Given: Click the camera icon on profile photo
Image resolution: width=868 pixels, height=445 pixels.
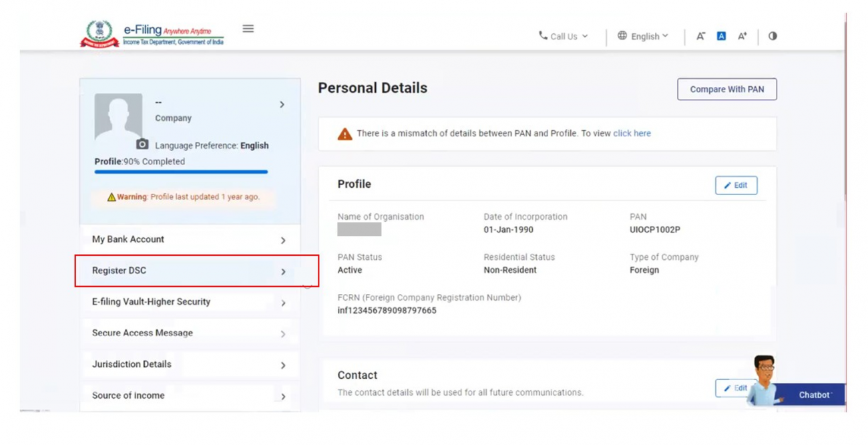Looking at the screenshot, I should (142, 144).
